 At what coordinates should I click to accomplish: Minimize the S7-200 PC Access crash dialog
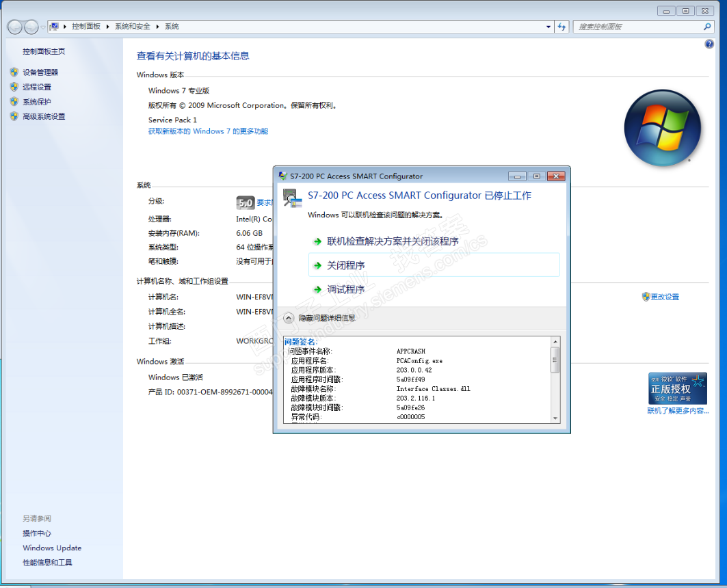tap(517, 176)
